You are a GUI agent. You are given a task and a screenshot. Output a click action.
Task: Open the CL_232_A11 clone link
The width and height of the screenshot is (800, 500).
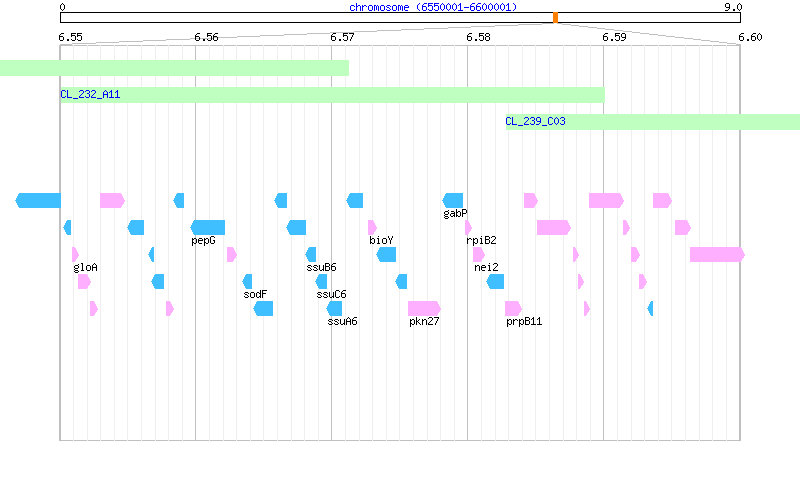(90, 94)
